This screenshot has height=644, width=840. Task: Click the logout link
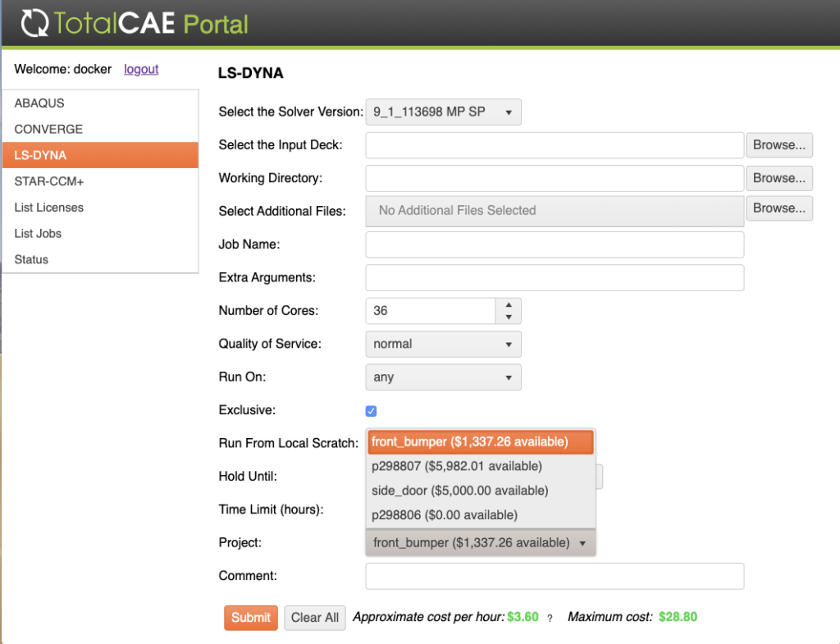pos(140,69)
